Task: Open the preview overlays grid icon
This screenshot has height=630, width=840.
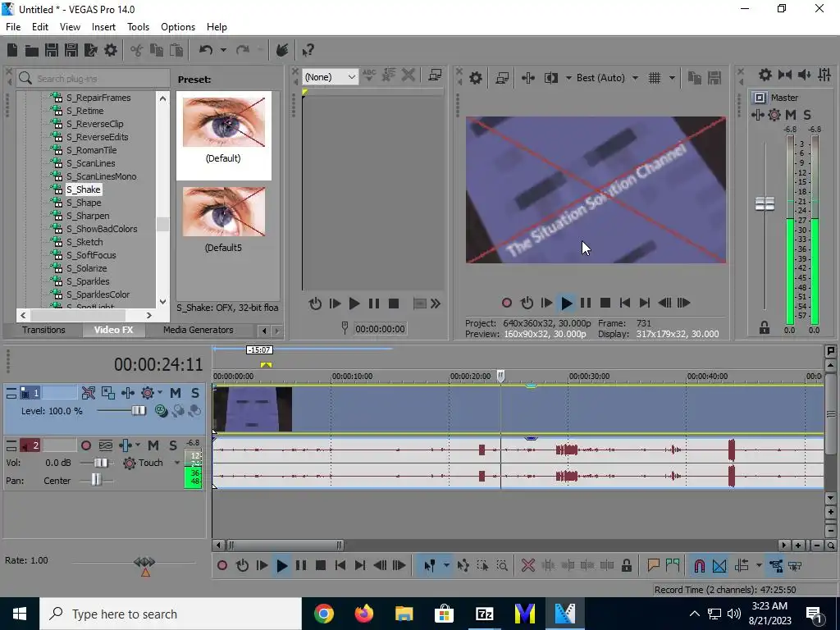Action: coord(654,78)
